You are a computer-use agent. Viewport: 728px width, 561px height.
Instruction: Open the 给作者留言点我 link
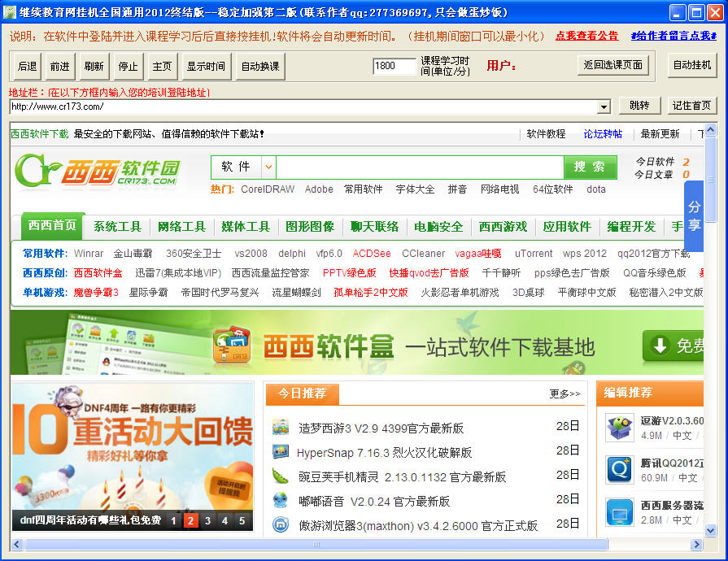(x=674, y=36)
